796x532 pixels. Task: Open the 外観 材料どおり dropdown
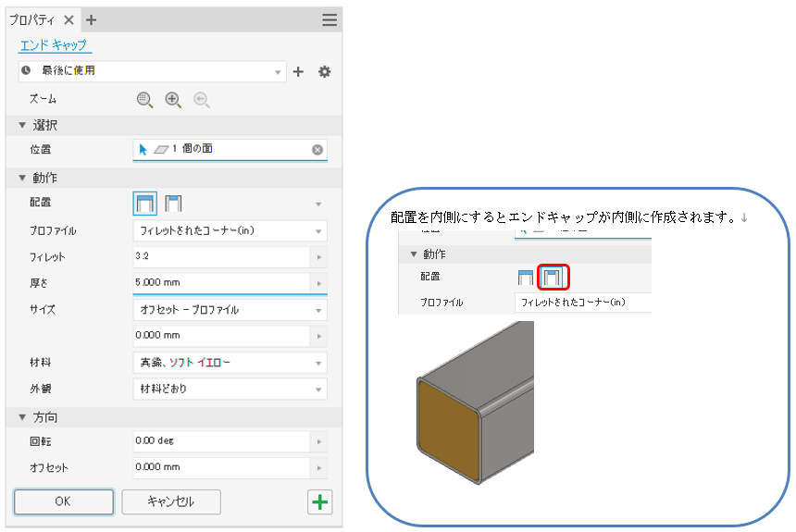[x=230, y=389]
